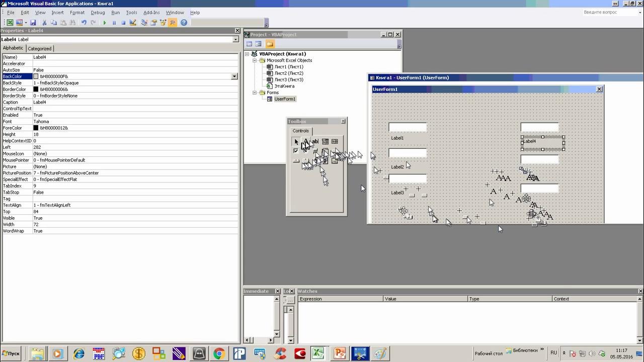Click the Cut scissors icon
Screen dimensions: 644x362
click(x=44, y=23)
